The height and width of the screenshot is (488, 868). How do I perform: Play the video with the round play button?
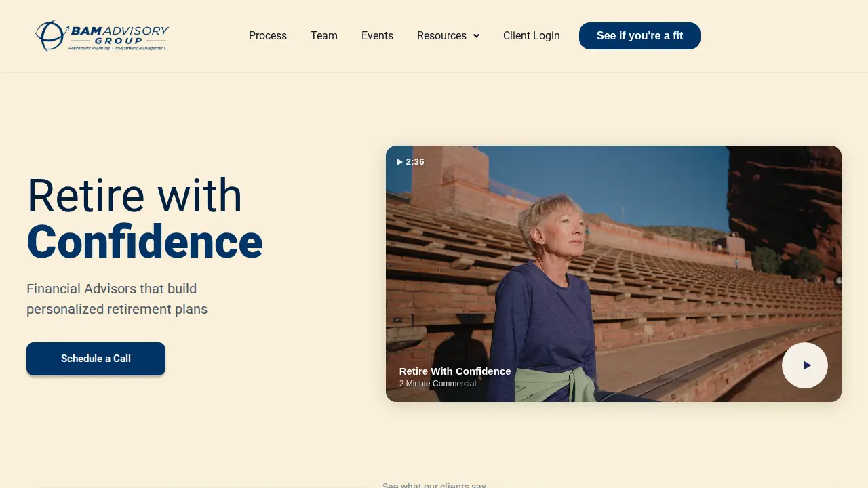(x=805, y=365)
